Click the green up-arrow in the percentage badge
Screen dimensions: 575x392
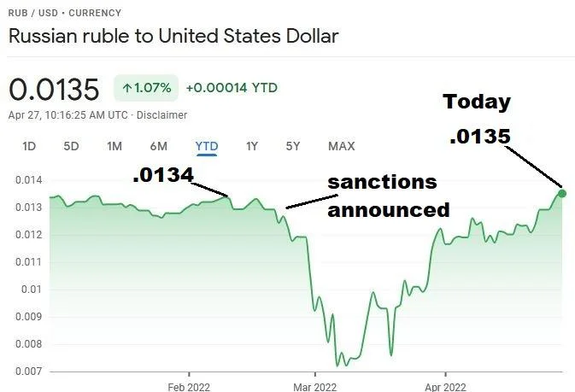coord(128,88)
